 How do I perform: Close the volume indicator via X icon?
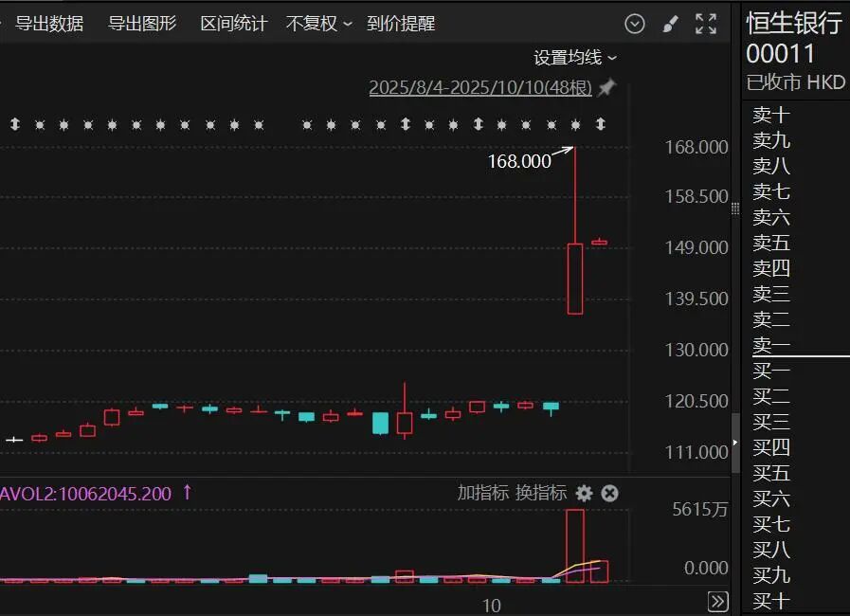point(610,494)
